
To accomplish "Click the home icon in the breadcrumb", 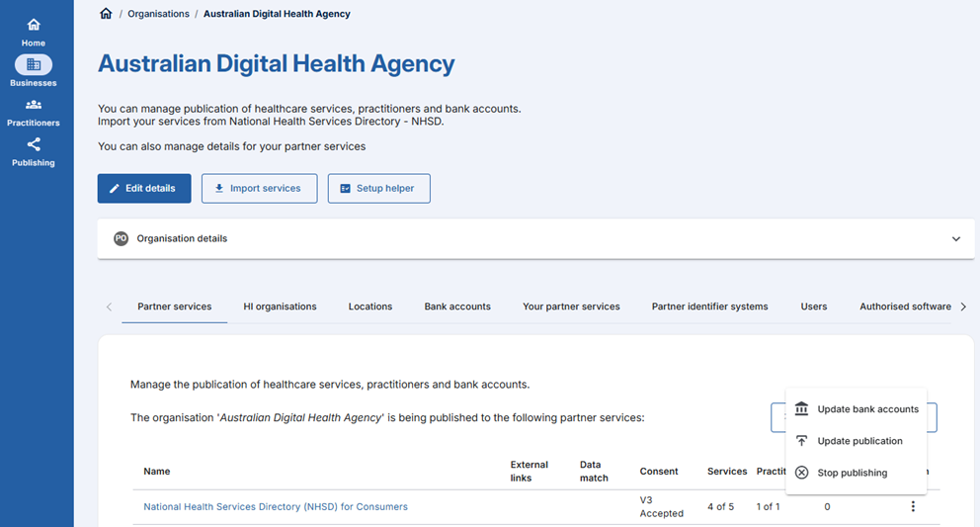I will [106, 13].
